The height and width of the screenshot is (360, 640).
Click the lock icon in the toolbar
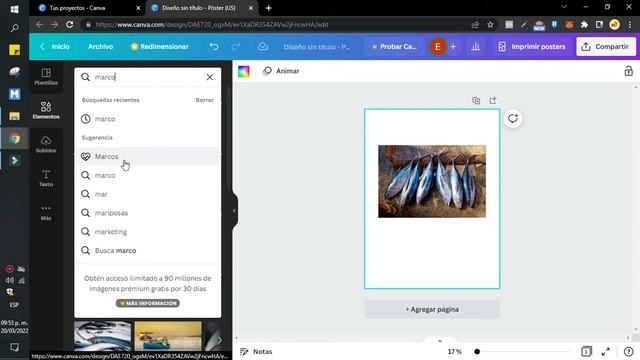coord(628,71)
